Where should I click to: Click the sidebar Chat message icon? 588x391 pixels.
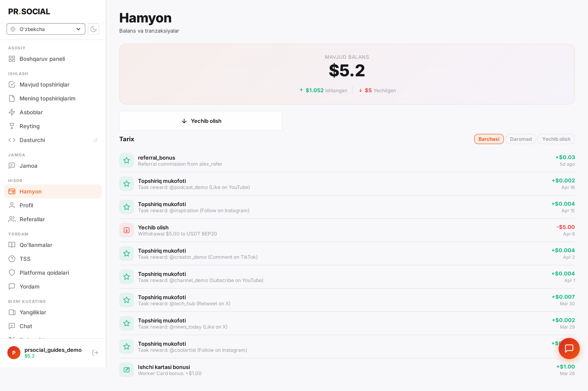point(12,326)
